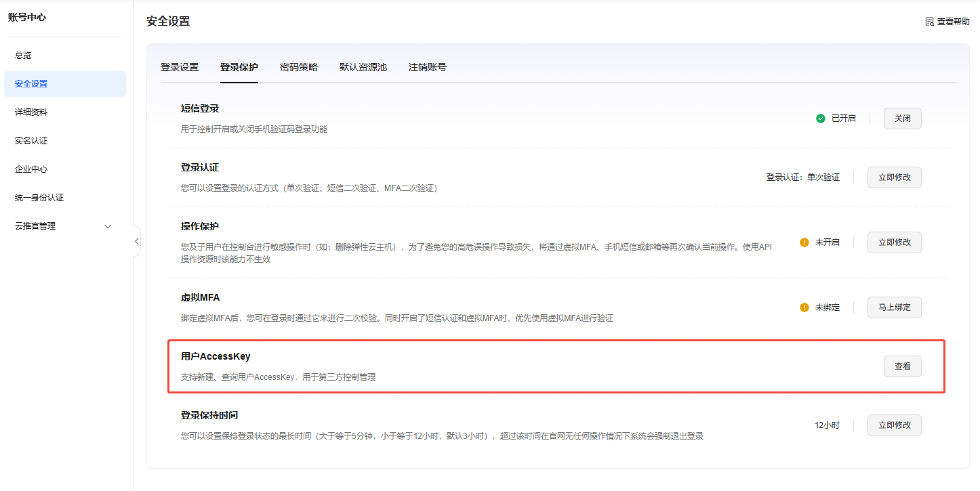The image size is (980, 491).
Task: Expand the 云推官管理 menu chevron
Action: tap(108, 226)
